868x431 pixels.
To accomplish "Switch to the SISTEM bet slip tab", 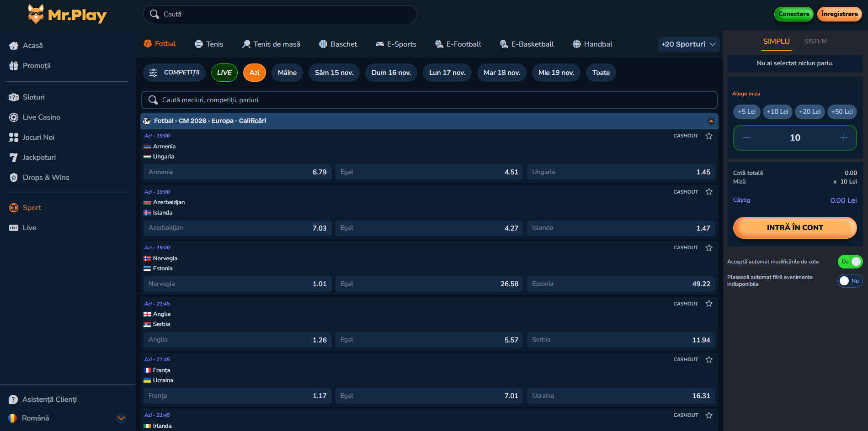I will 815,42.
